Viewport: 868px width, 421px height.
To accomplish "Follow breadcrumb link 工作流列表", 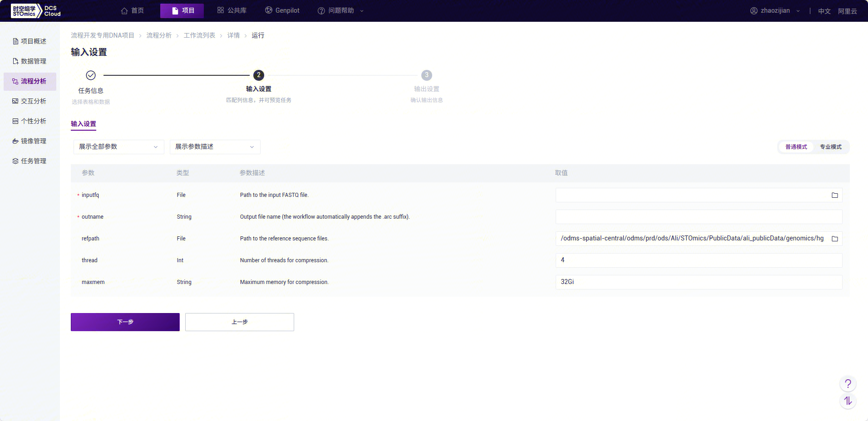I will pos(199,35).
